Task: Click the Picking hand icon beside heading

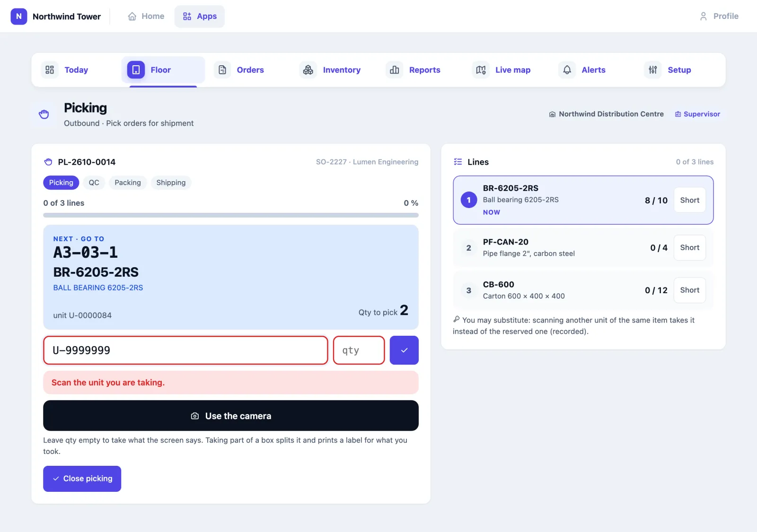Action: [44, 114]
